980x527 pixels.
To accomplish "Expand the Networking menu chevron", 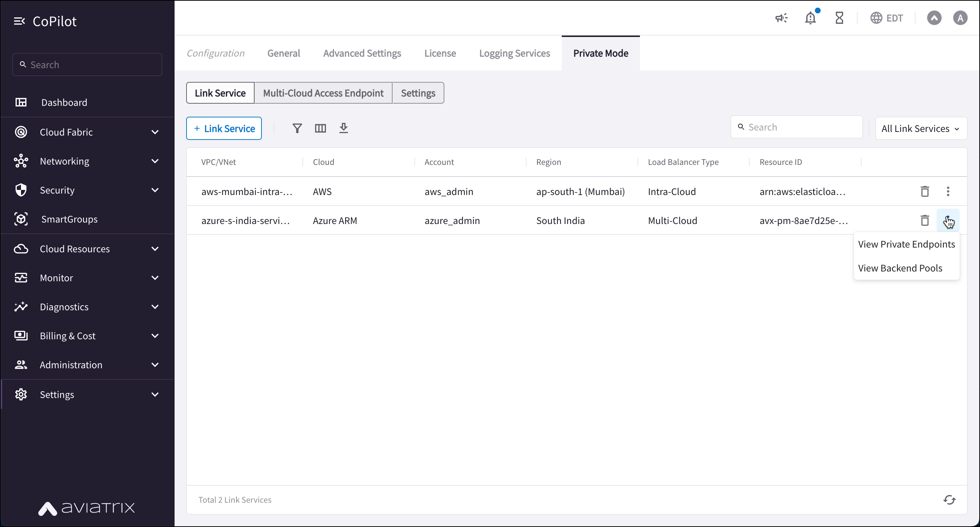I will click(x=155, y=161).
